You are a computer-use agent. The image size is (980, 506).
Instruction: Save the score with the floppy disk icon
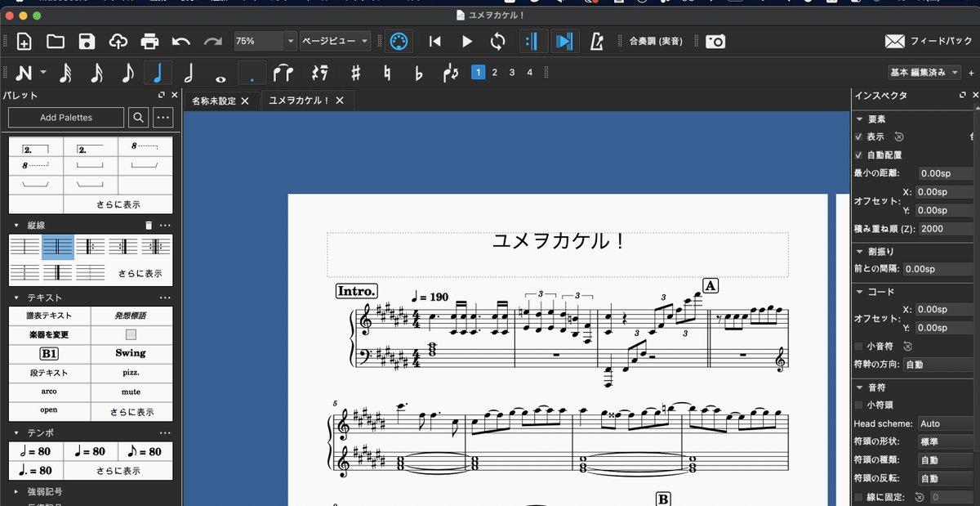87,42
